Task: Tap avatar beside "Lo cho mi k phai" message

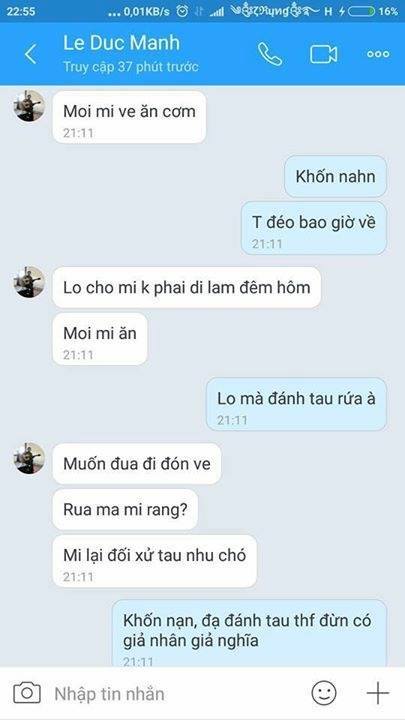Action: coord(29,282)
